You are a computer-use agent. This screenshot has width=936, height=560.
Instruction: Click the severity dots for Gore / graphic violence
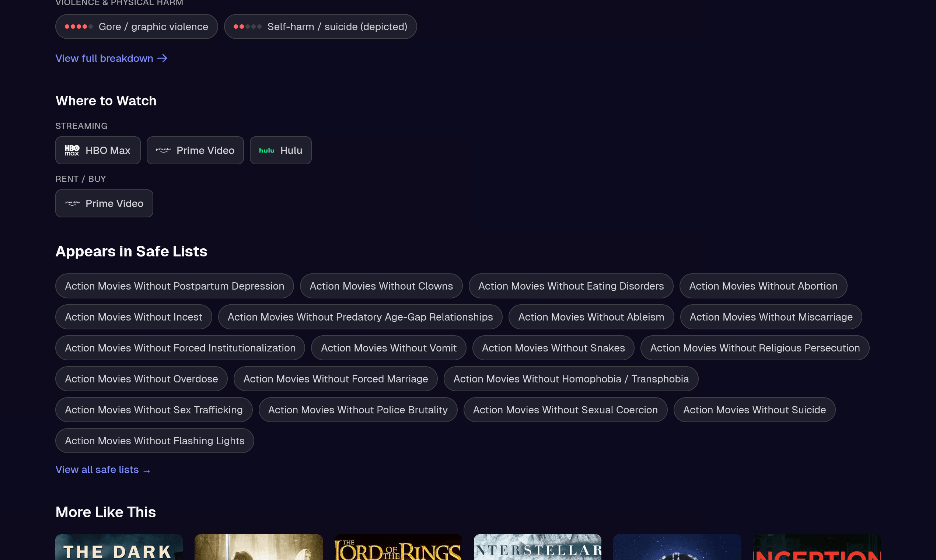78,27
